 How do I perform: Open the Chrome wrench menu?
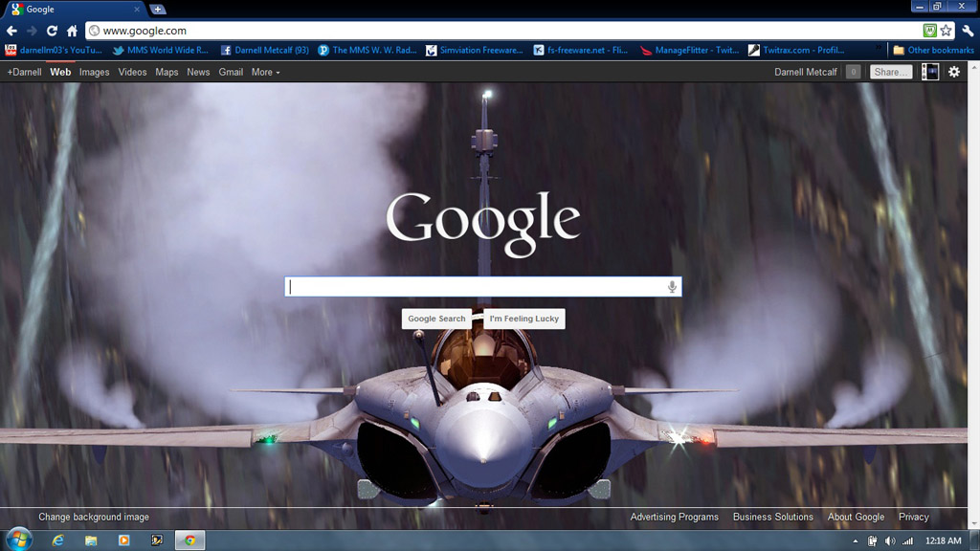[968, 31]
